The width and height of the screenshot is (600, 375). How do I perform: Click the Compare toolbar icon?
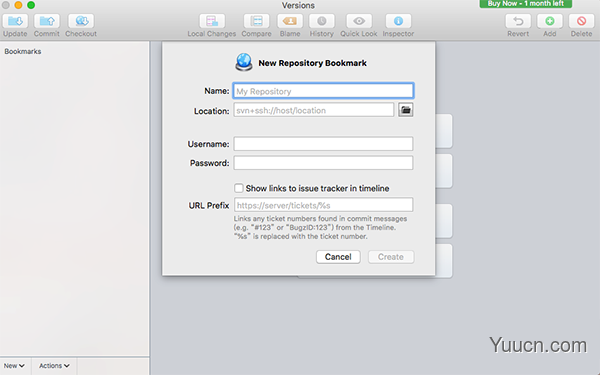(x=256, y=21)
